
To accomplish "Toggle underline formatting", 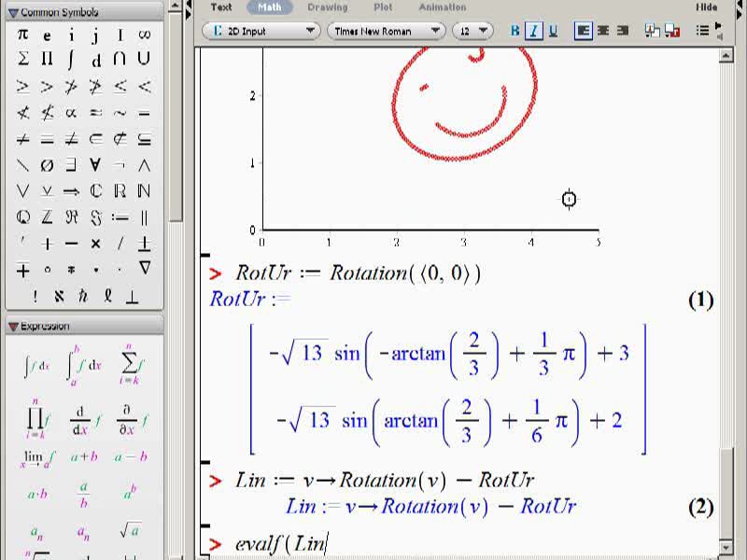I will (x=553, y=31).
